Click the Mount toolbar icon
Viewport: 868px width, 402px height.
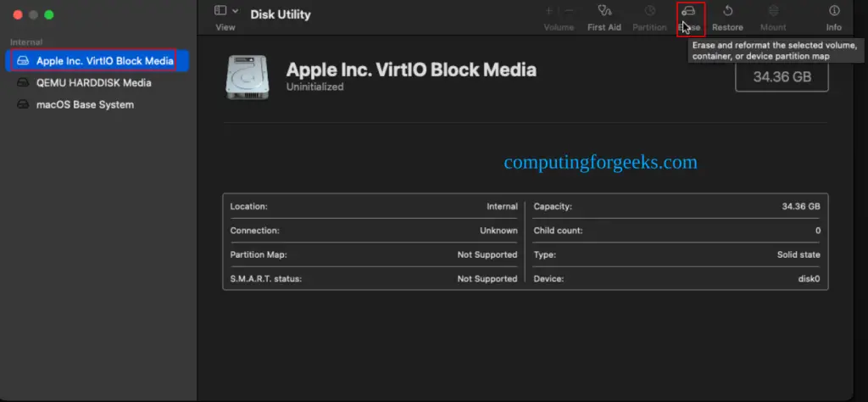773,10
